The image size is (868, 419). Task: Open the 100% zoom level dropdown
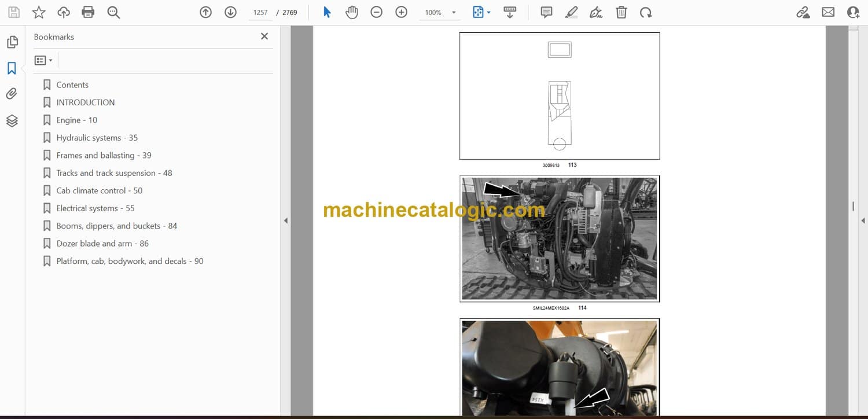pyautogui.click(x=454, y=13)
